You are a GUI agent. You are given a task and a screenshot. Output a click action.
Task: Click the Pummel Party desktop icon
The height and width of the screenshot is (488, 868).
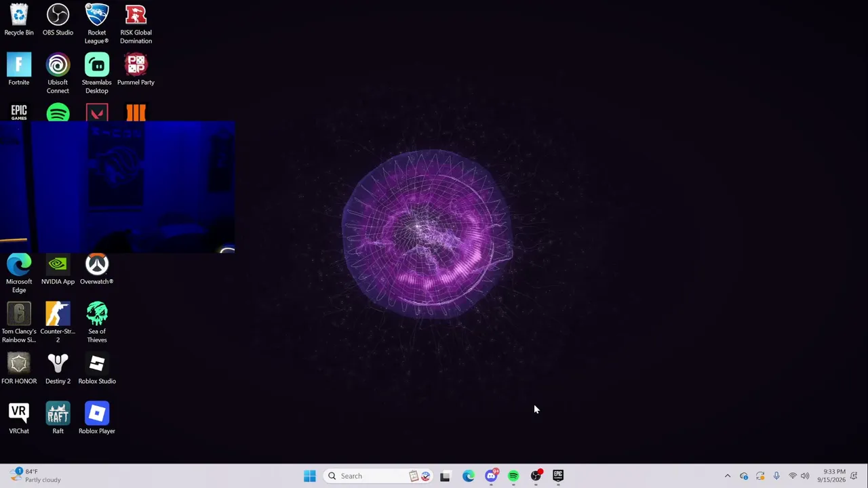(x=136, y=70)
